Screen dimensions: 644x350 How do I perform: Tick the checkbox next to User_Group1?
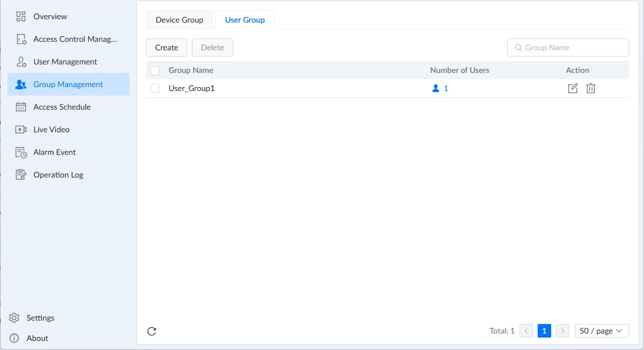coord(155,88)
